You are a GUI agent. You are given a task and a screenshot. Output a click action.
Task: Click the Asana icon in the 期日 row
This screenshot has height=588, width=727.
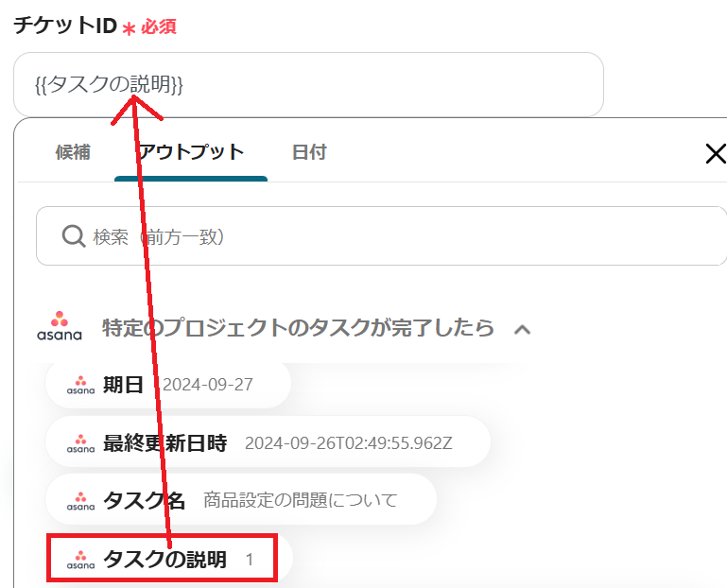[80, 386]
